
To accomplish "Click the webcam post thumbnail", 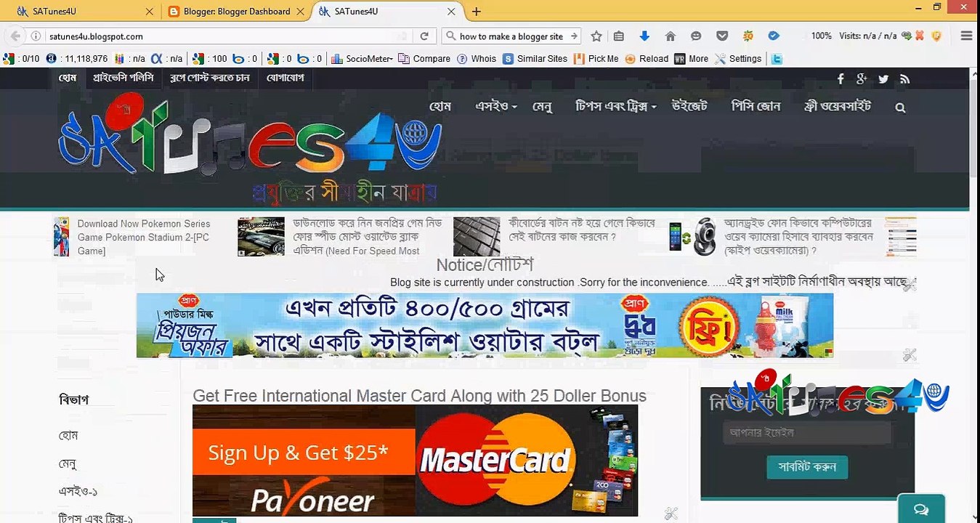I will 692,237.
